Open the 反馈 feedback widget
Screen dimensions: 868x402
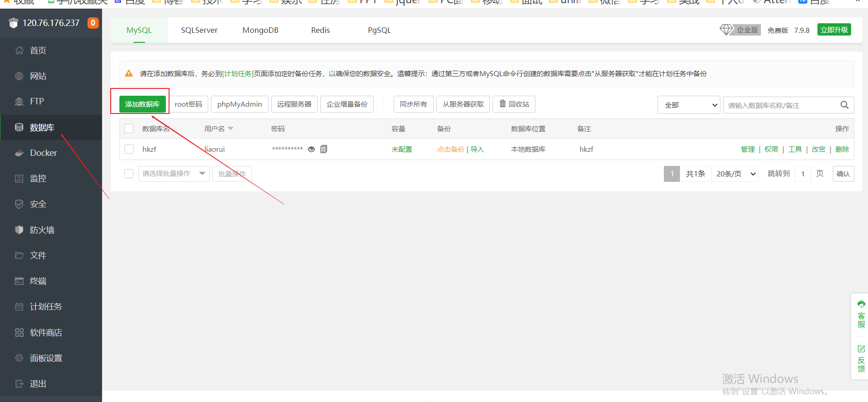(x=861, y=359)
